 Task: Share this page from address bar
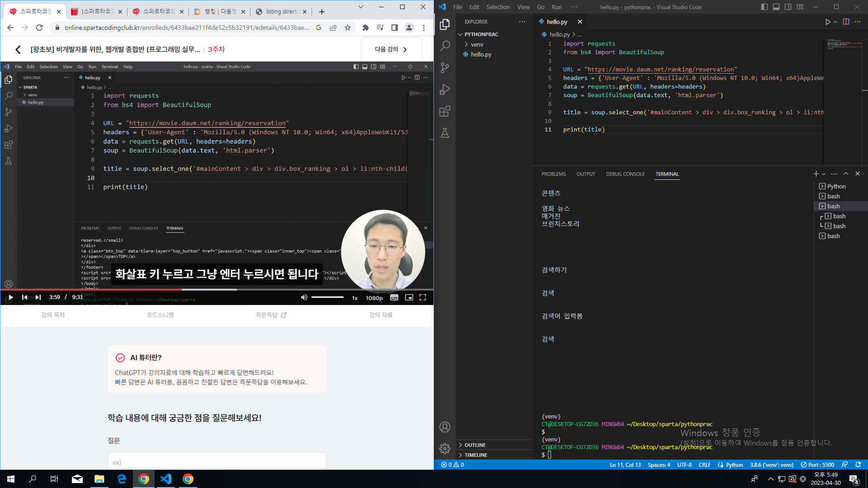click(333, 28)
